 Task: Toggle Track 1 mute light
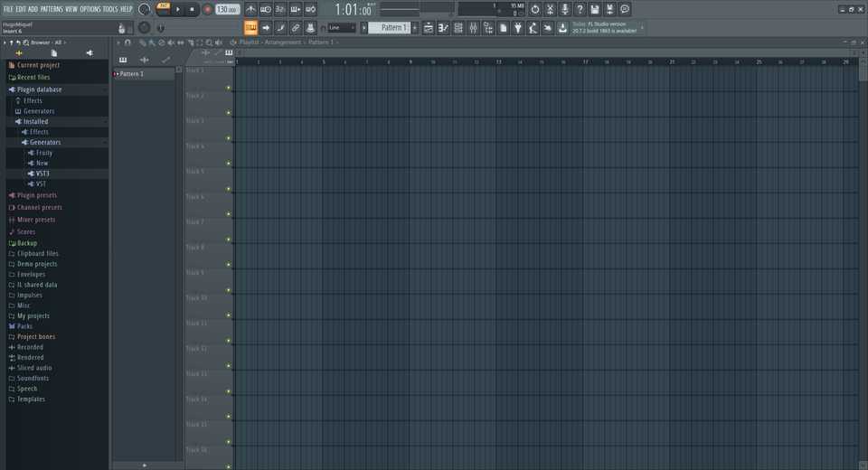[228, 88]
